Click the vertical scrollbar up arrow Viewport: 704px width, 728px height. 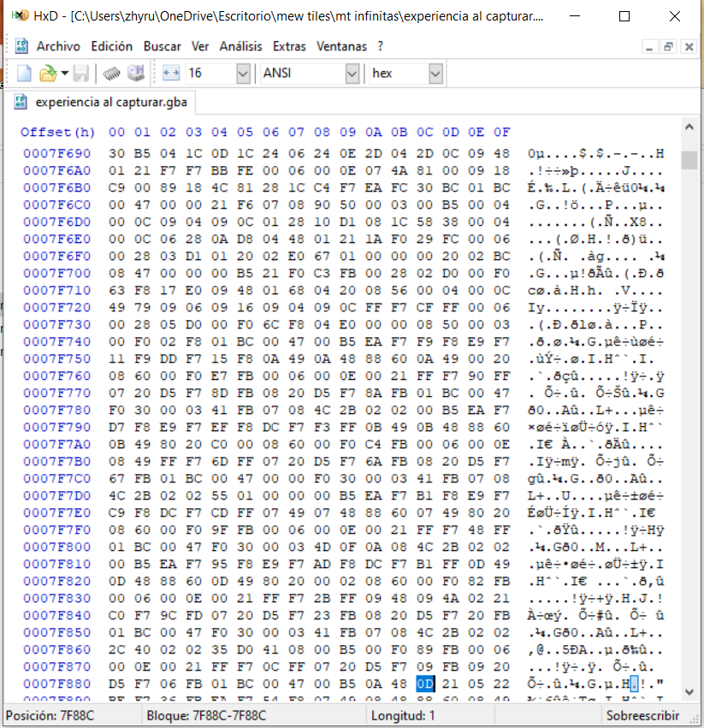[689, 128]
